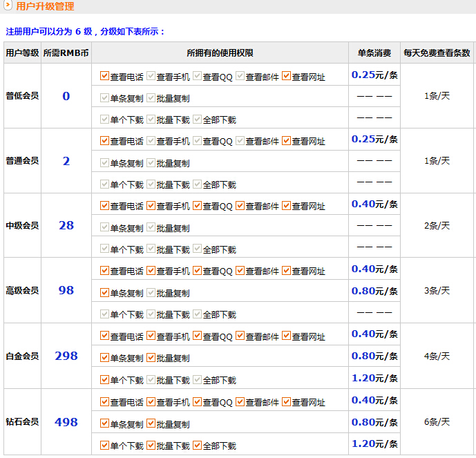476x458 pixels.
Task: Toggle 全部下载 checkbox in 白金会员 row
Action: pyautogui.click(x=197, y=379)
